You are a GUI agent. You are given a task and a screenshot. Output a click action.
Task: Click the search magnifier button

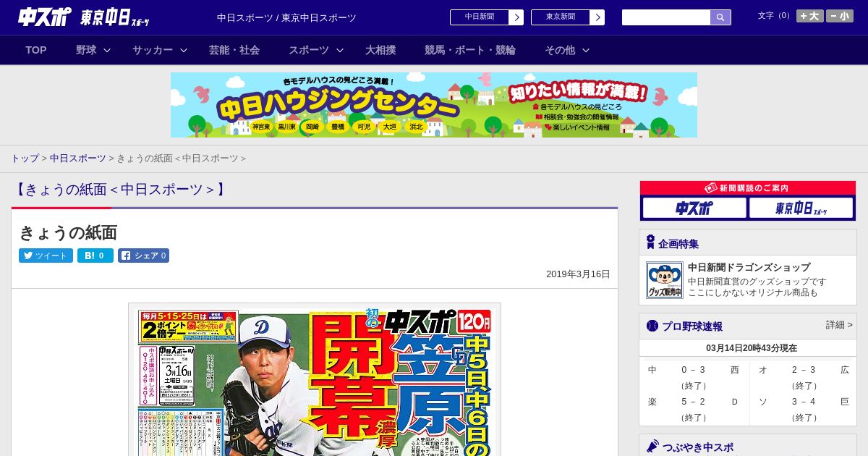720,17
